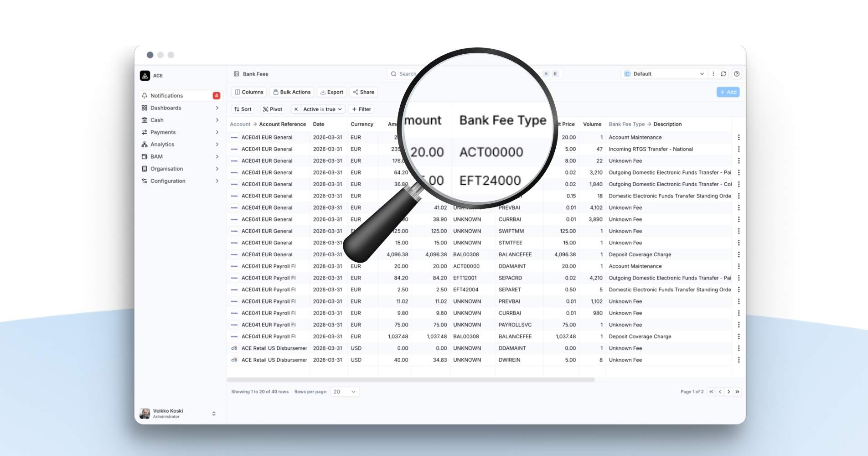Image resolution: width=868 pixels, height=456 pixels.
Task: Go to last page arrow
Action: click(737, 392)
